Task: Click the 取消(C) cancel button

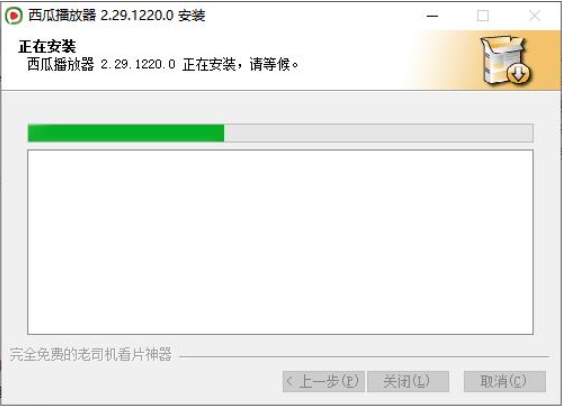Action: pos(505,381)
